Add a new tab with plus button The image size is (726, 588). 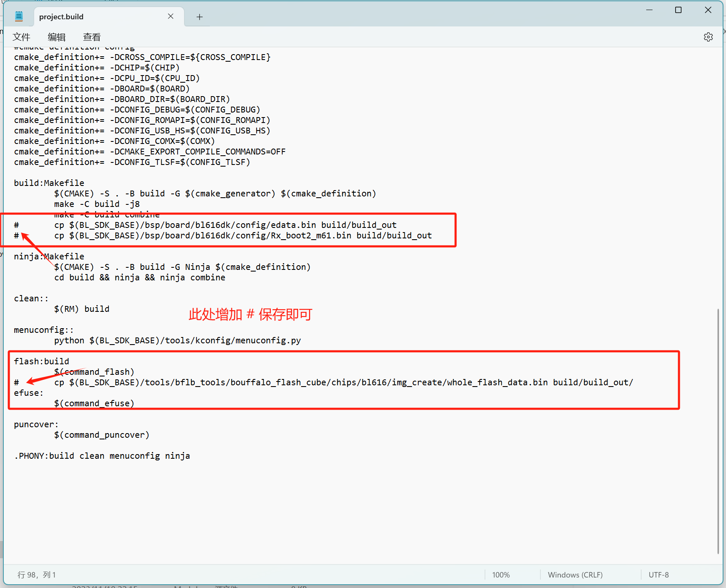[x=199, y=17]
